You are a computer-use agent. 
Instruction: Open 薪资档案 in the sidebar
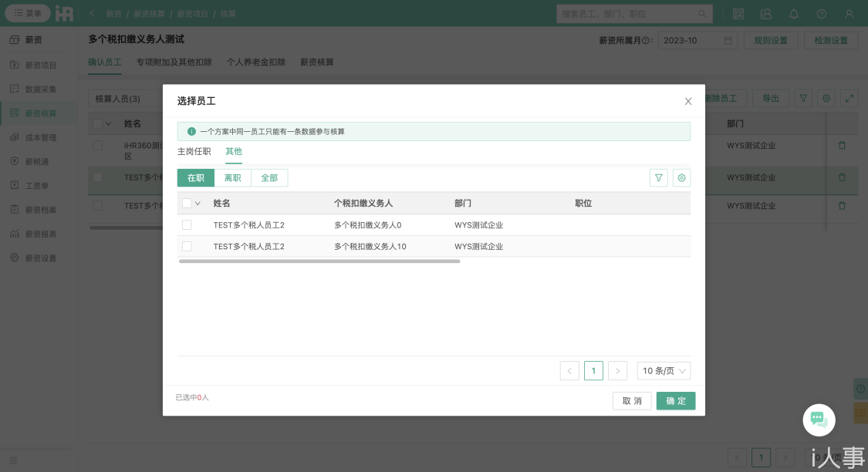point(39,211)
